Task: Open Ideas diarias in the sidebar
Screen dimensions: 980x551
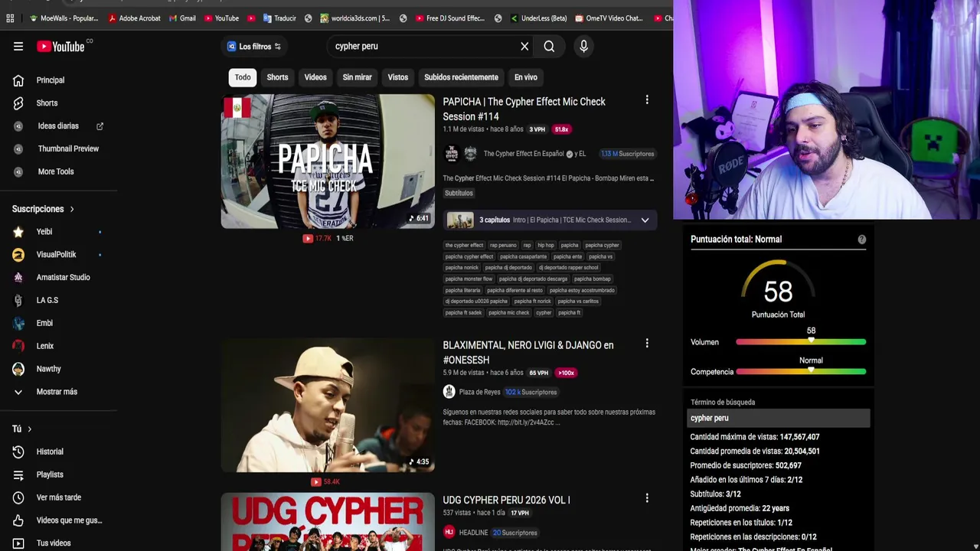Action: point(58,126)
